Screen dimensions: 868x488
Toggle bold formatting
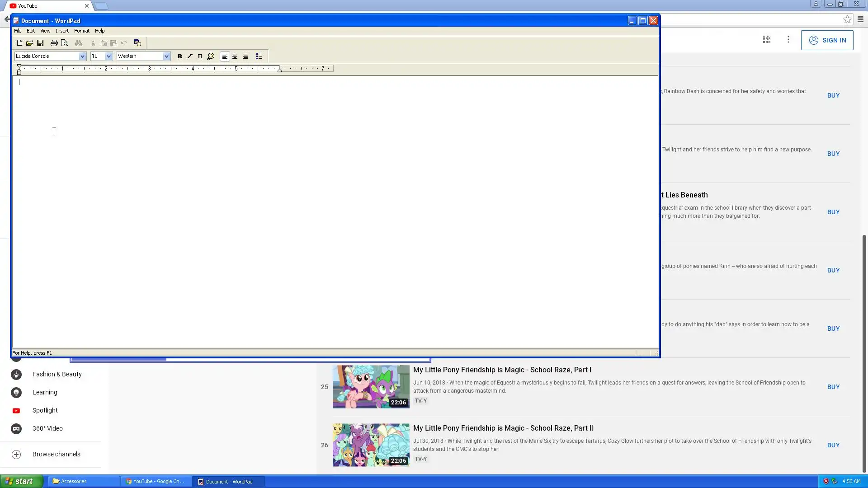(179, 56)
